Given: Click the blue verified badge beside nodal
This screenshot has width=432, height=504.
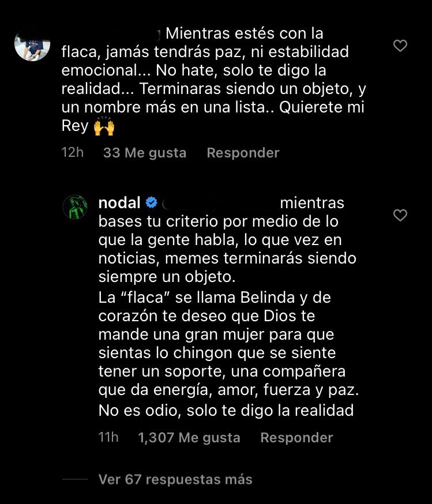Looking at the screenshot, I should pos(152,203).
